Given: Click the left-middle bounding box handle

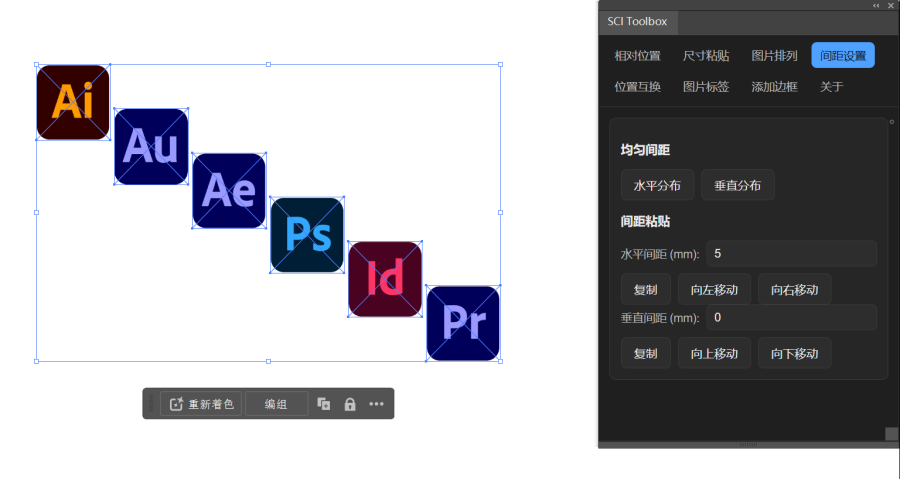Looking at the screenshot, I should coord(37,213).
